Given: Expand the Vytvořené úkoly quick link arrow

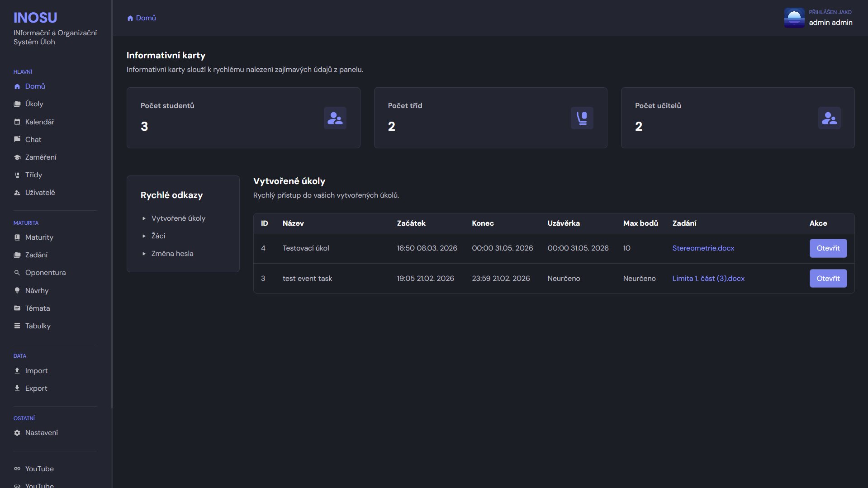Looking at the screenshot, I should [x=144, y=218].
